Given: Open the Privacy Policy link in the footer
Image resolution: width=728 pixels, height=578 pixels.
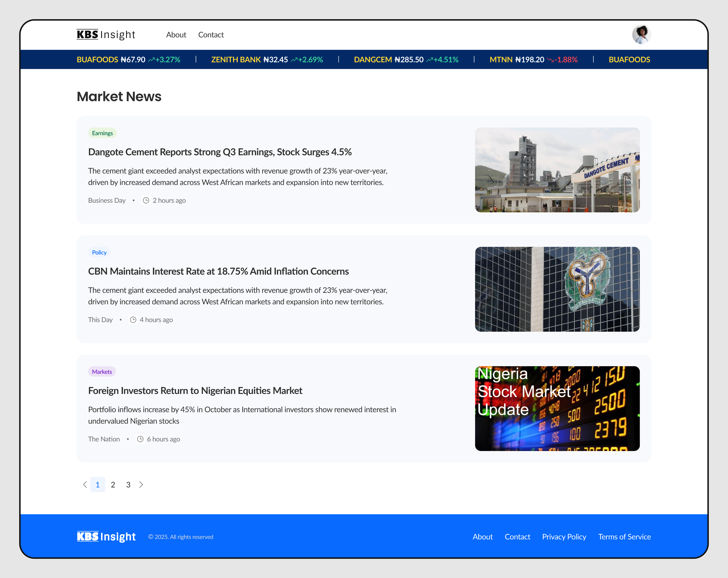Looking at the screenshot, I should pos(564,537).
